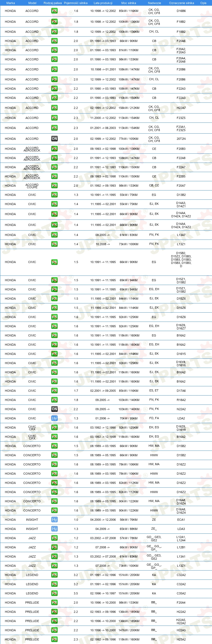
Task: Select engine code D17A6 cell
Action: tap(181, 391)
